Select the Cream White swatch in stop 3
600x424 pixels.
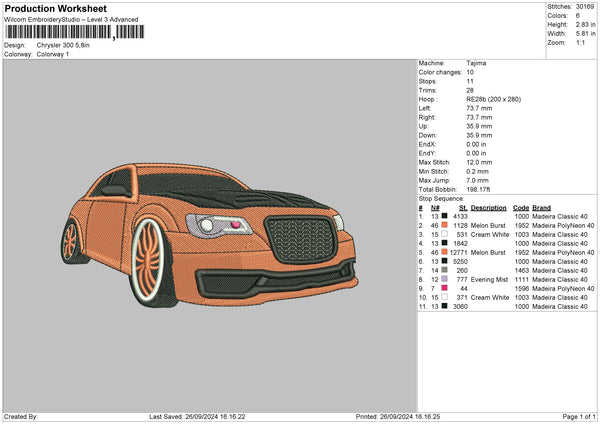click(x=444, y=234)
